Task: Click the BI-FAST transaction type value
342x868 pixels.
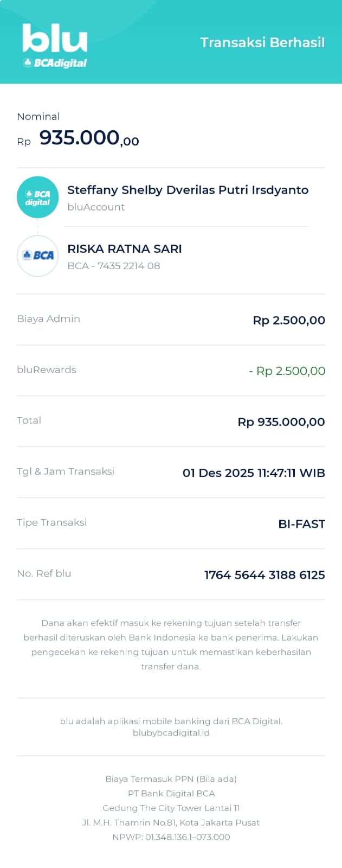Action: pos(301,524)
